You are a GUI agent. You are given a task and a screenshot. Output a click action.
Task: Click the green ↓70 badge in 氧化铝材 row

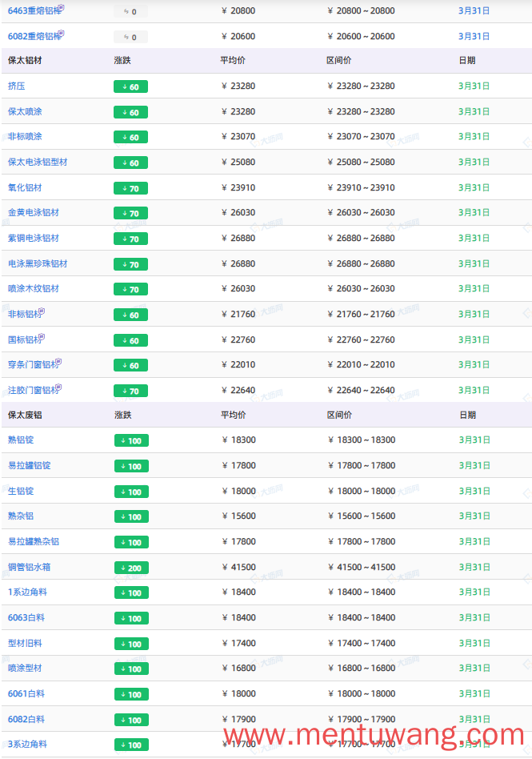pos(130,189)
